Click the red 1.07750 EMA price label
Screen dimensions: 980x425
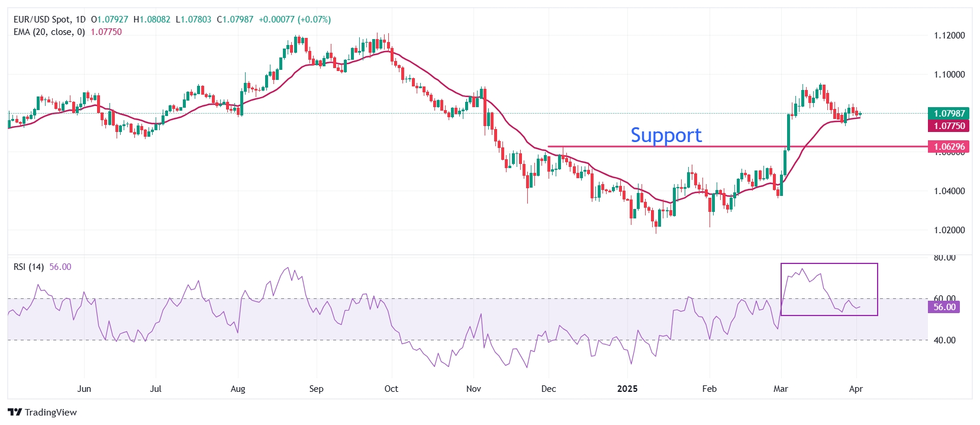[x=949, y=125]
